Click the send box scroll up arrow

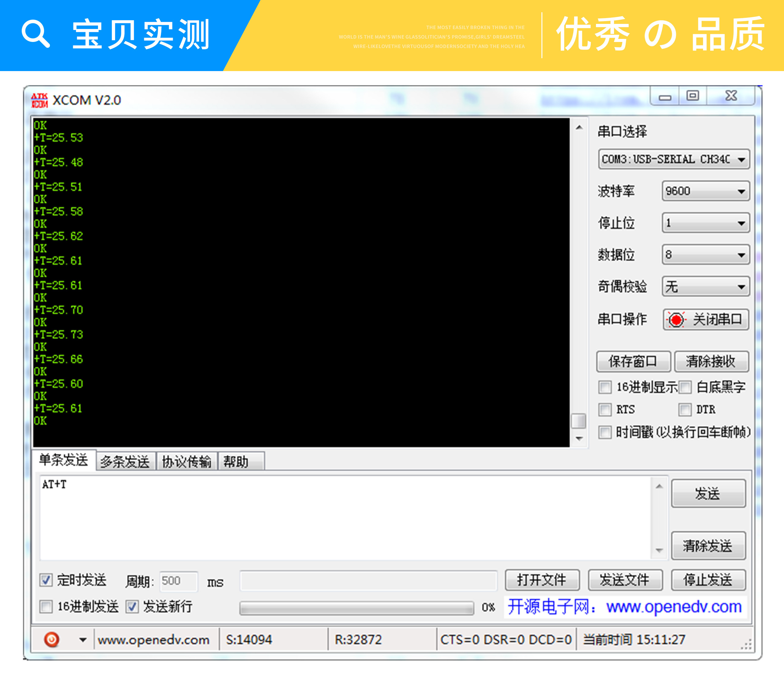[659, 486]
